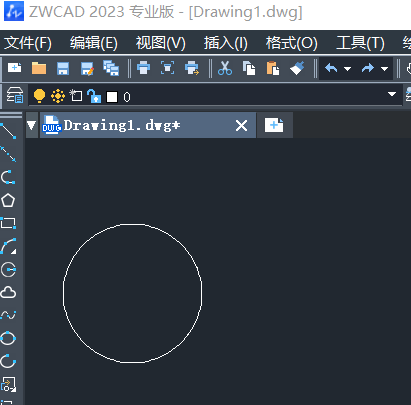Toggle layer 0 lock padlock
Image resolution: width=411 pixels, height=405 pixels.
pos(94,96)
